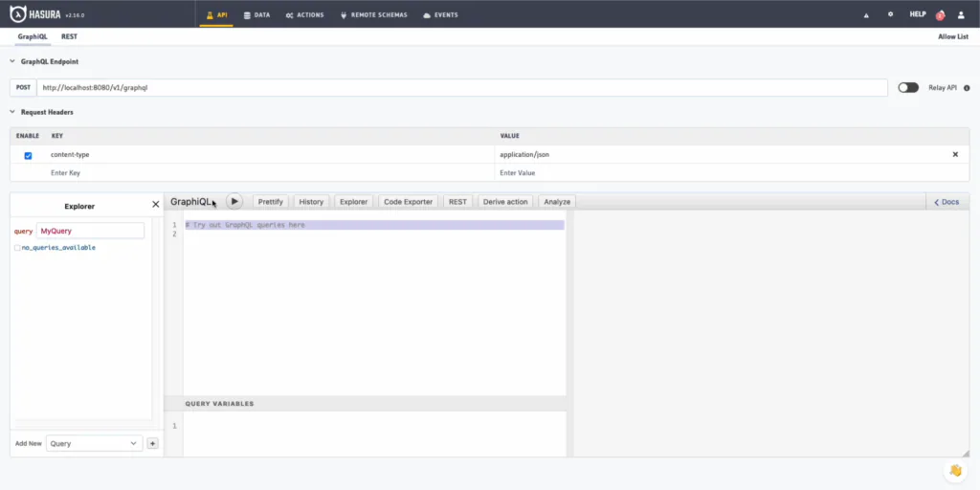980x490 pixels.
Task: Open the user profile icon
Action: coord(961,15)
